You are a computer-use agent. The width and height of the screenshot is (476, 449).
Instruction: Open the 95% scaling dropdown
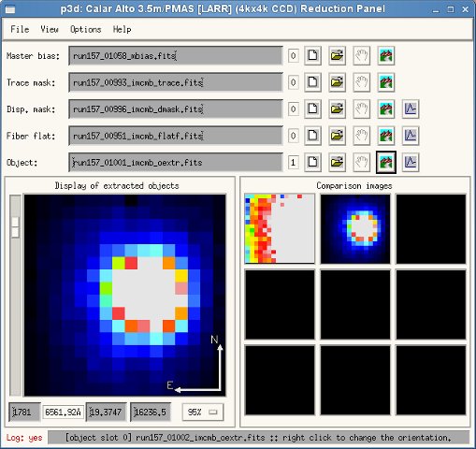pyautogui.click(x=203, y=413)
